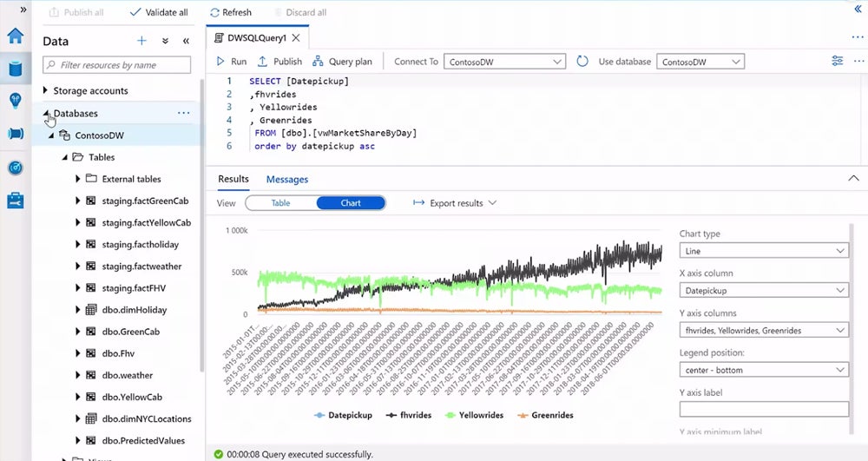Open the Legend position dropdown
This screenshot has height=461, width=868.
[x=764, y=370]
